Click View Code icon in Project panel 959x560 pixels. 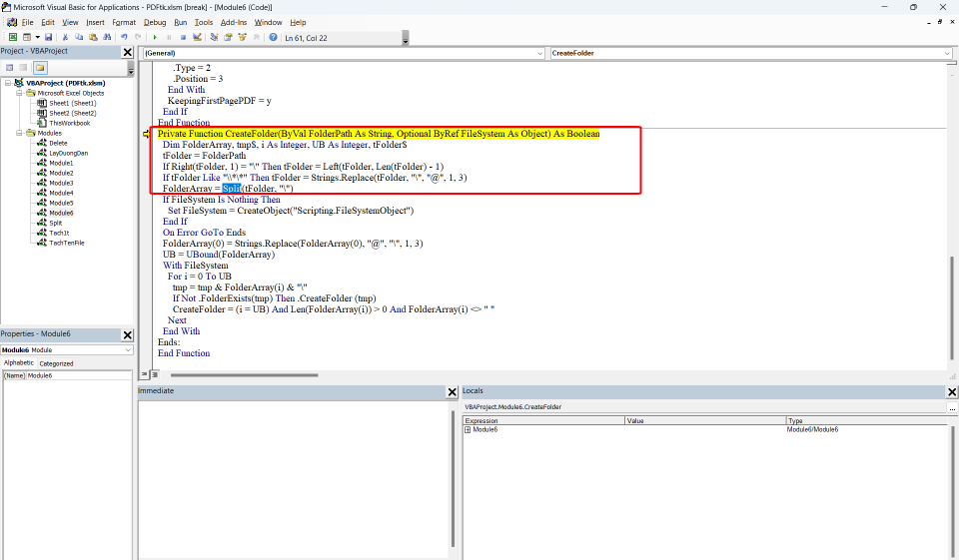10,68
